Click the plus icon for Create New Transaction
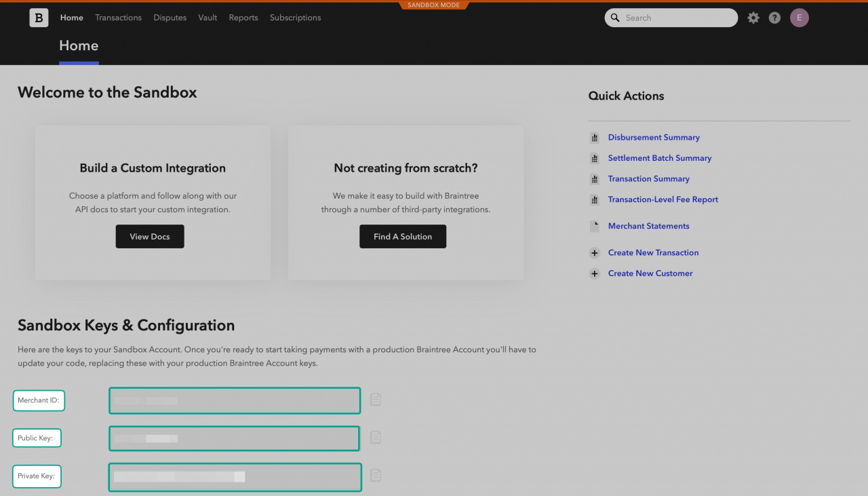This screenshot has height=496, width=868. [x=594, y=252]
